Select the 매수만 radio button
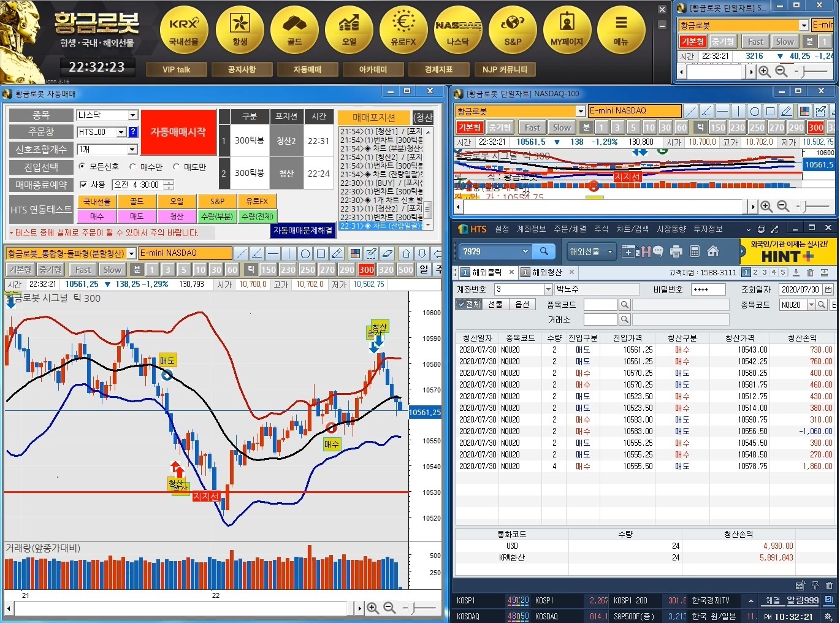The height and width of the screenshot is (623, 840). pos(133,166)
